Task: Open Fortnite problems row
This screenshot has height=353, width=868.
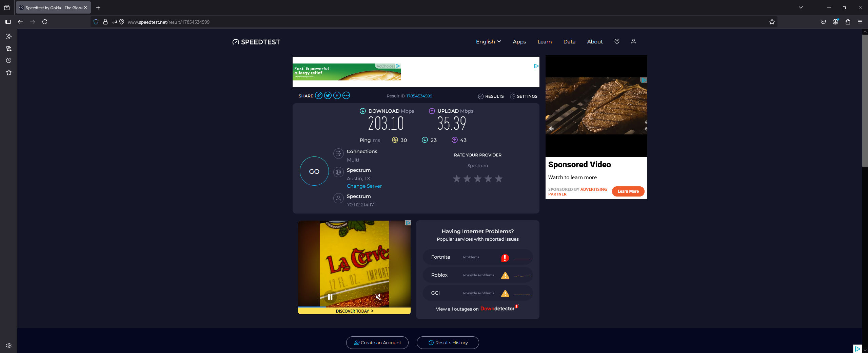Action: coord(478,257)
